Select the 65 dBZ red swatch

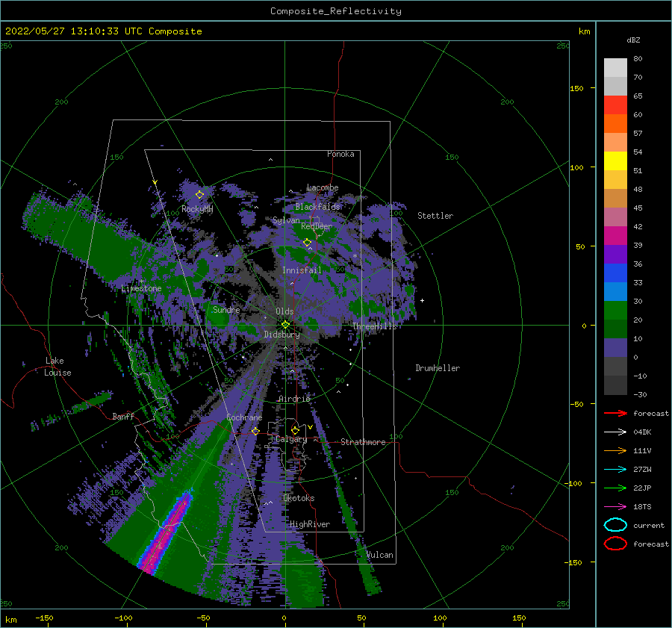(615, 105)
